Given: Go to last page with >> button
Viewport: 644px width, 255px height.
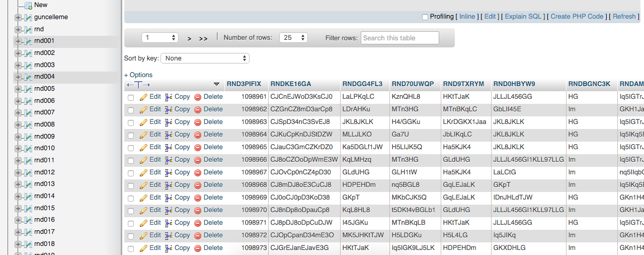Looking at the screenshot, I should tap(203, 38).
